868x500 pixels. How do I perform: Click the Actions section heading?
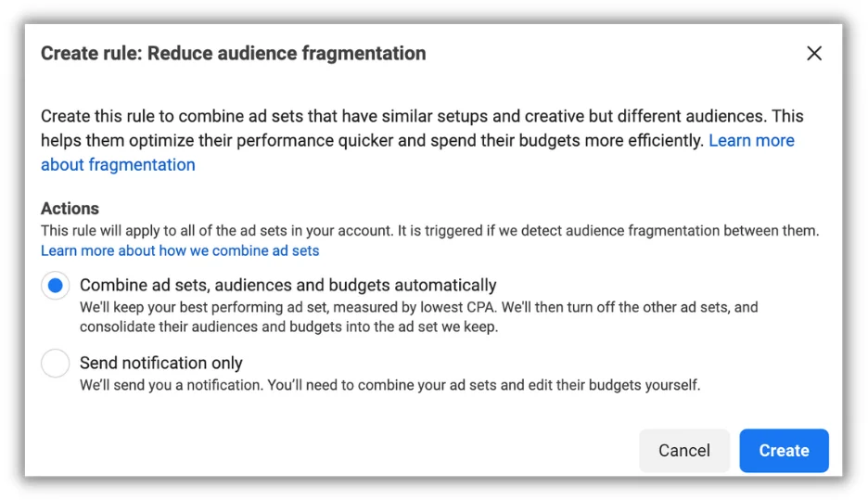(x=70, y=209)
